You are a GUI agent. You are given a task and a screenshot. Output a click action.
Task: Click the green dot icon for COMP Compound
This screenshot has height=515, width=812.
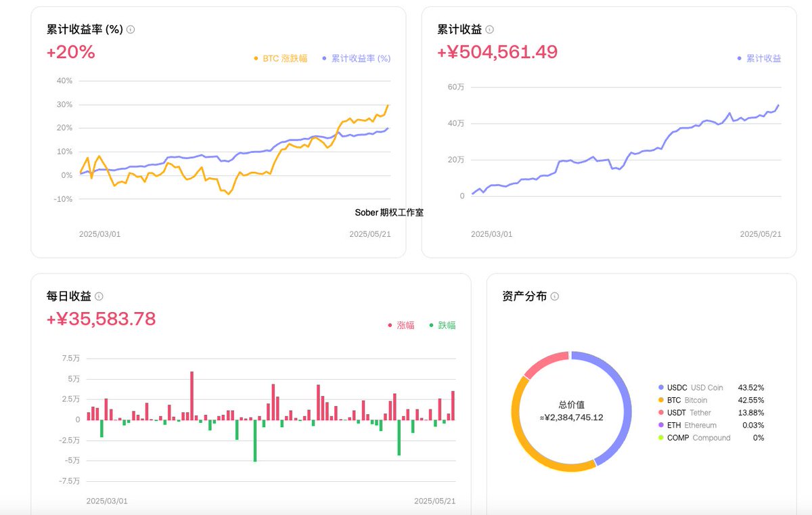(x=662, y=438)
